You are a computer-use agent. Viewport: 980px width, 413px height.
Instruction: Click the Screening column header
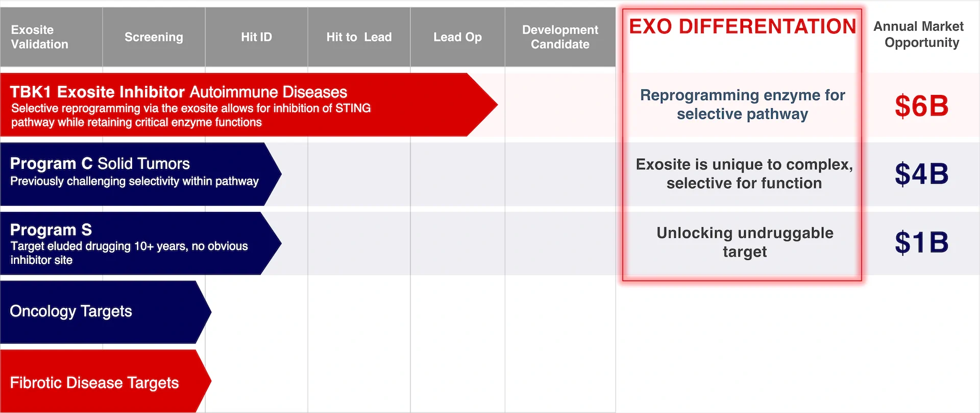[154, 37]
